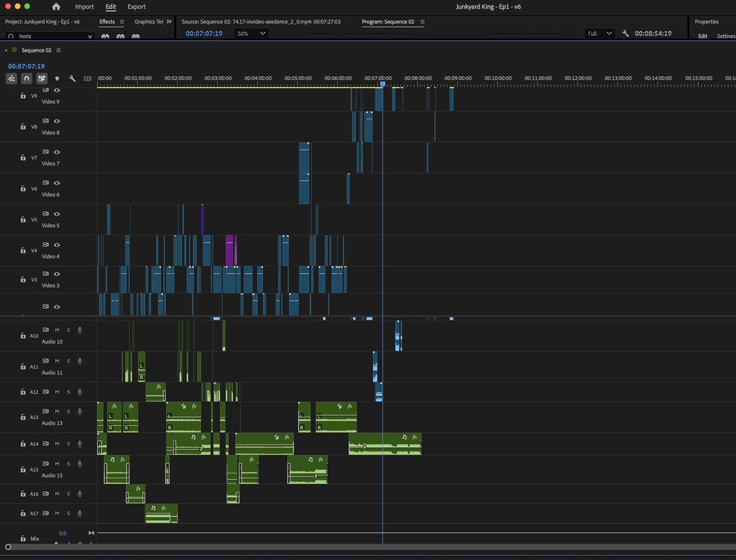Open Program monitor wrench settings
Image resolution: width=736 pixels, height=560 pixels.
pyautogui.click(x=626, y=33)
